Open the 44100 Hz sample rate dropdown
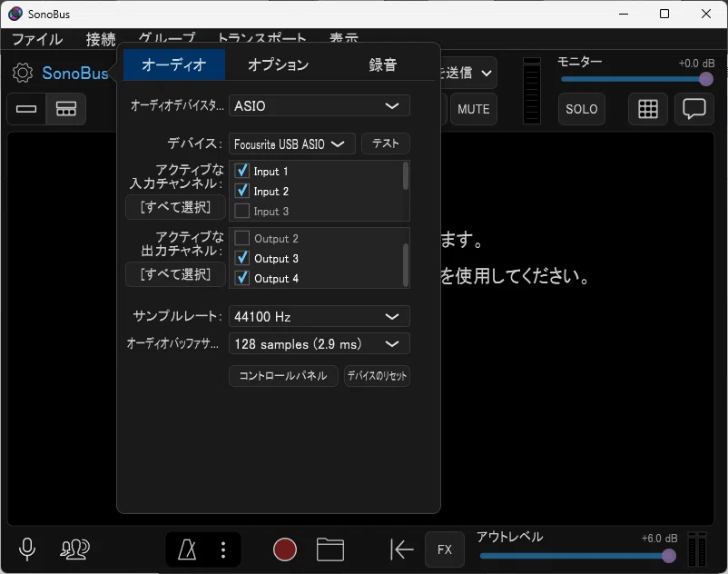 [x=319, y=316]
